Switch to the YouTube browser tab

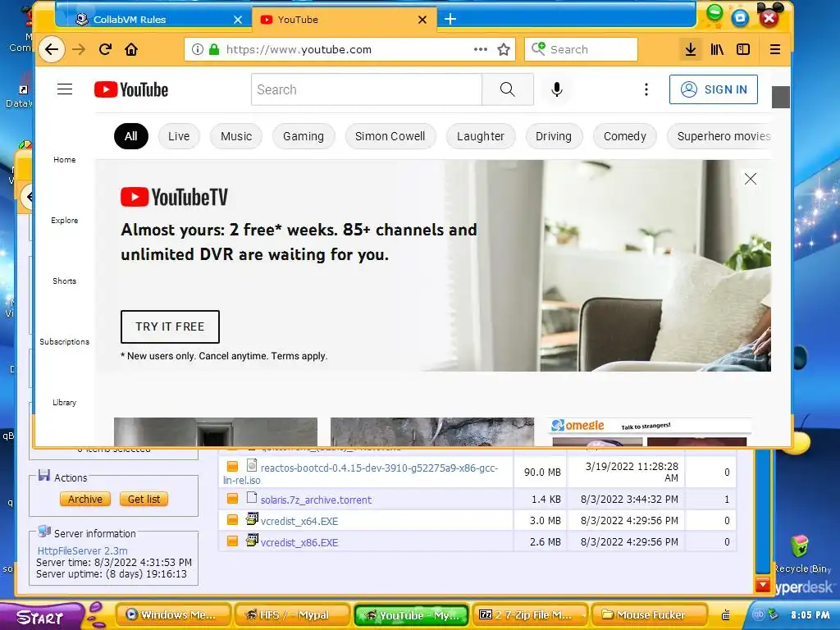pos(344,20)
